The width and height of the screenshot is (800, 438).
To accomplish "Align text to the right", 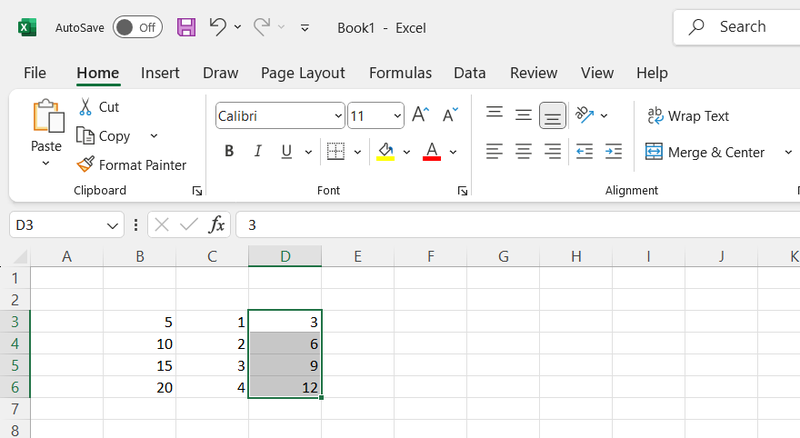I will 553,152.
